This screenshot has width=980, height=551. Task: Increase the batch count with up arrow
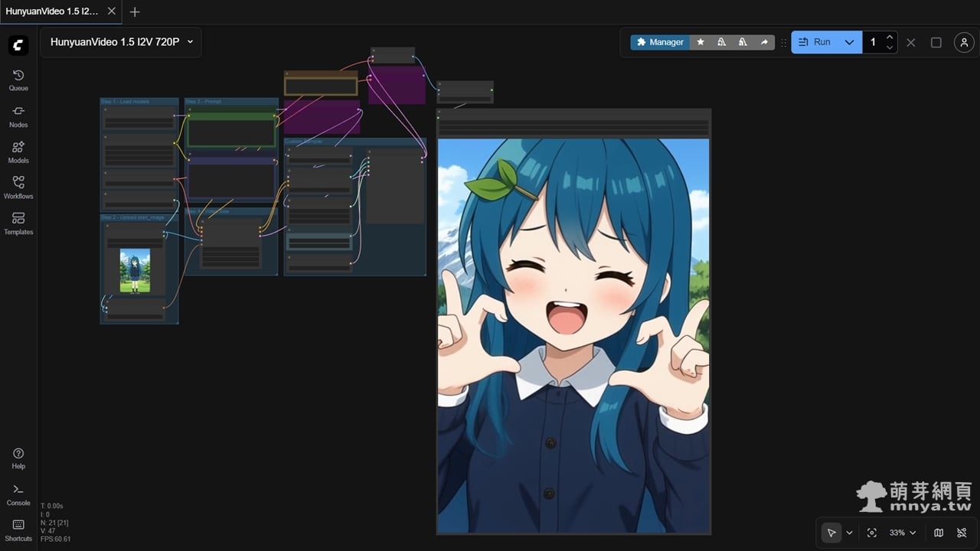point(889,37)
